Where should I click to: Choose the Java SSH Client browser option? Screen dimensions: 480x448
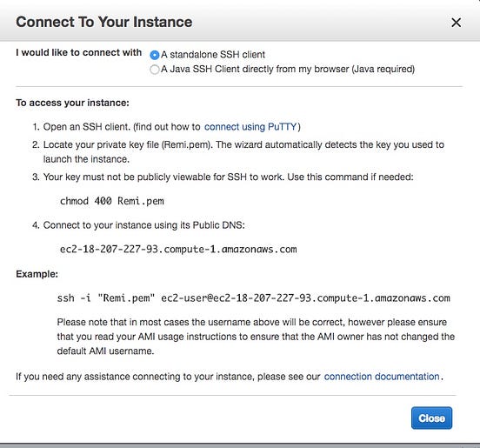154,70
